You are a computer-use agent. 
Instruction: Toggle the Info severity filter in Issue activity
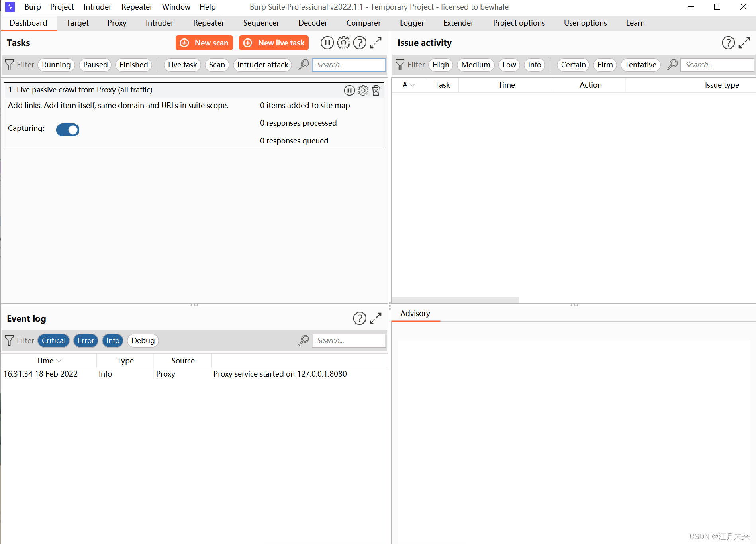pyautogui.click(x=535, y=65)
